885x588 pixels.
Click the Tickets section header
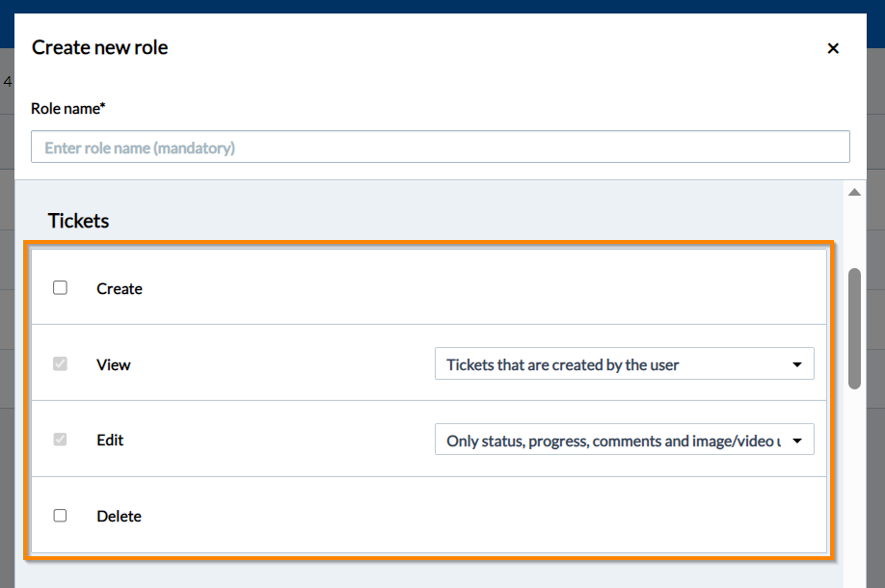tap(78, 221)
